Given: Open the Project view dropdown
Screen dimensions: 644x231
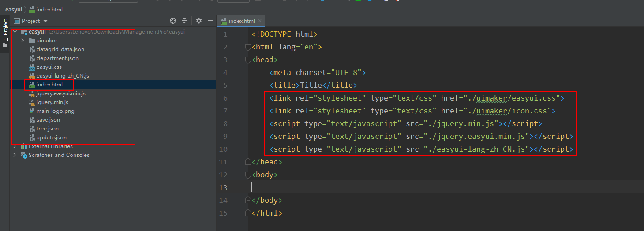Looking at the screenshot, I should [46, 21].
